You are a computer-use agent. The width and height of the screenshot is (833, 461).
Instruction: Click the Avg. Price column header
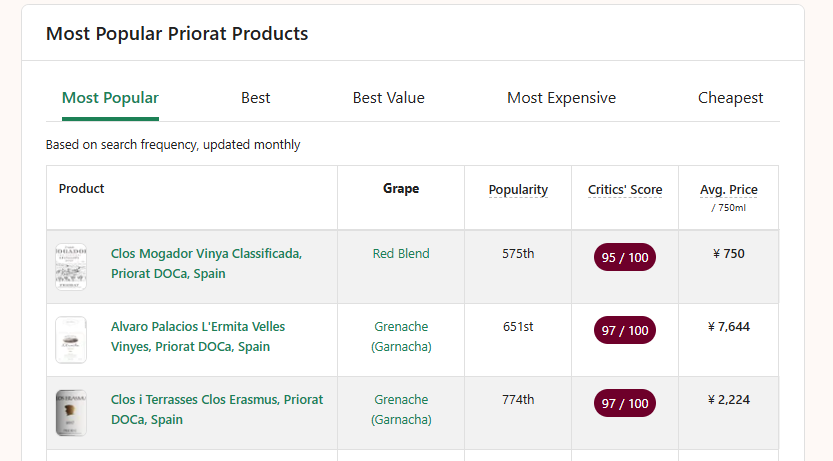728,190
